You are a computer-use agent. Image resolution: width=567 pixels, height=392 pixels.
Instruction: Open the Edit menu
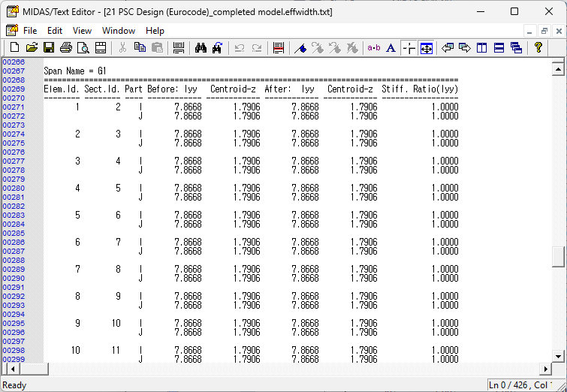click(55, 31)
